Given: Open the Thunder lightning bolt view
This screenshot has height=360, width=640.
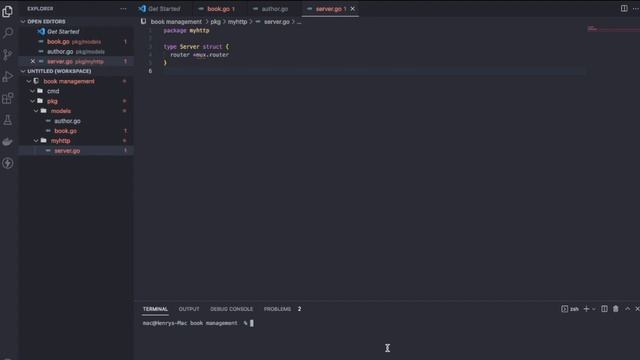Looking at the screenshot, I should pyautogui.click(x=7, y=163).
